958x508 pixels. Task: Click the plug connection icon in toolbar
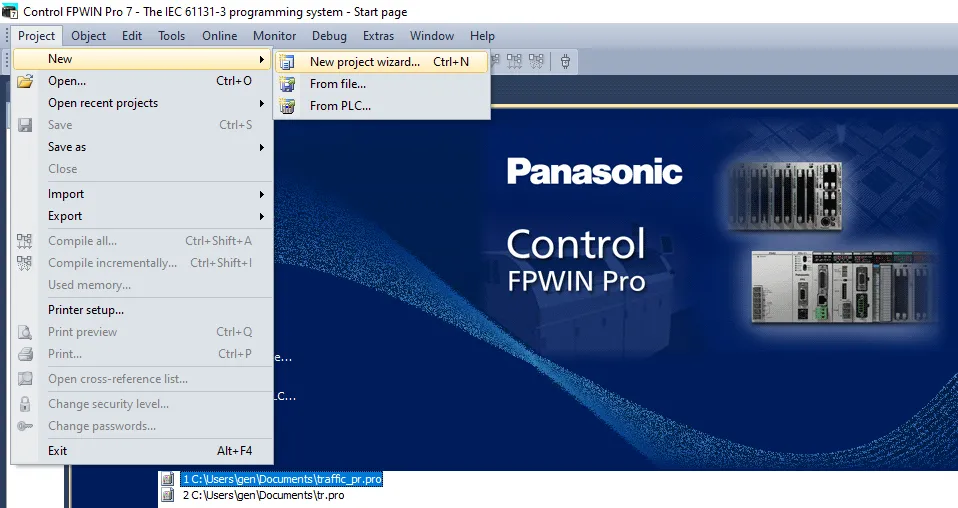point(565,61)
